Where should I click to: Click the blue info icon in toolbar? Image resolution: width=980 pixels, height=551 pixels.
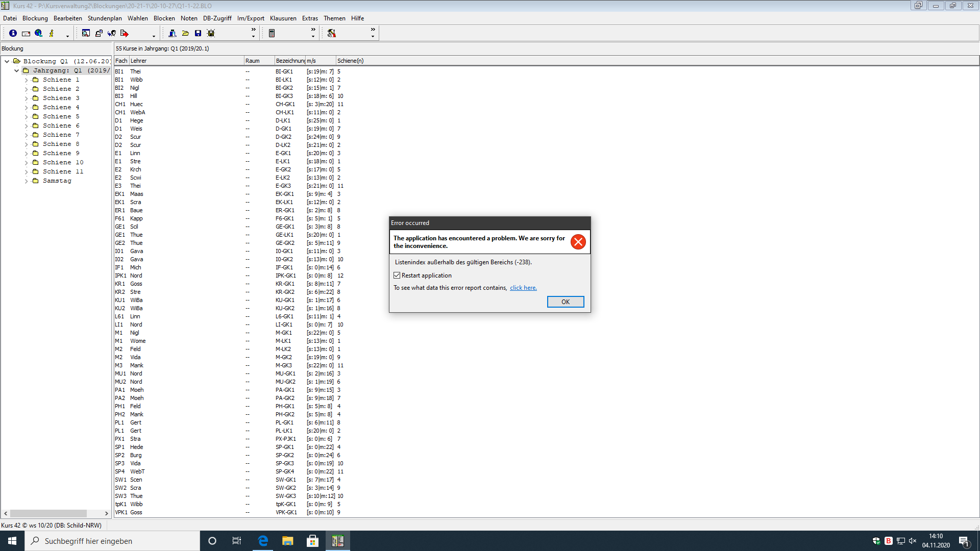tap(13, 33)
